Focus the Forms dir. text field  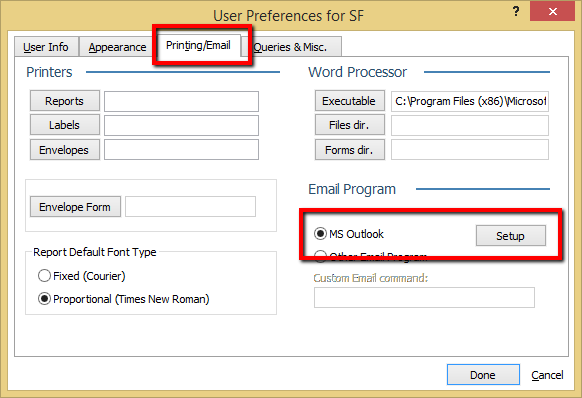(470, 150)
